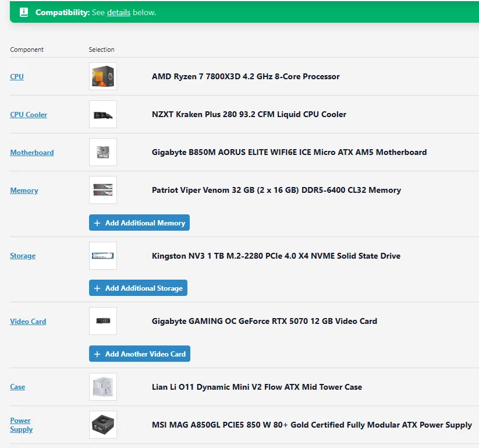479x448 pixels.
Task: Click Add Additional Storage button
Action: click(x=138, y=288)
